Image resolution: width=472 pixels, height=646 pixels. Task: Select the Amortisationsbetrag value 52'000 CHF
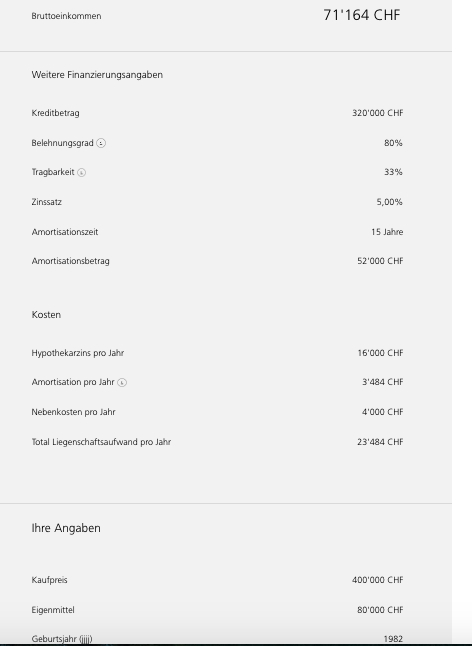coord(380,261)
